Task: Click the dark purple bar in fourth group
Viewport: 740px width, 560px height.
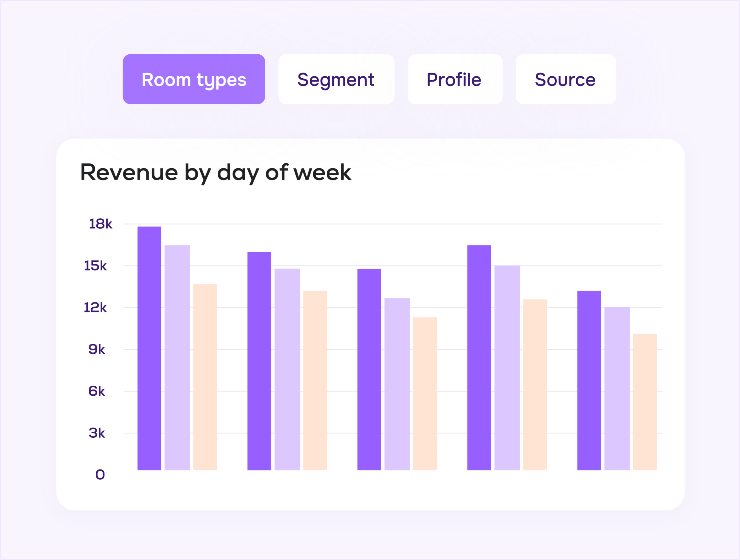Action: tap(479, 358)
